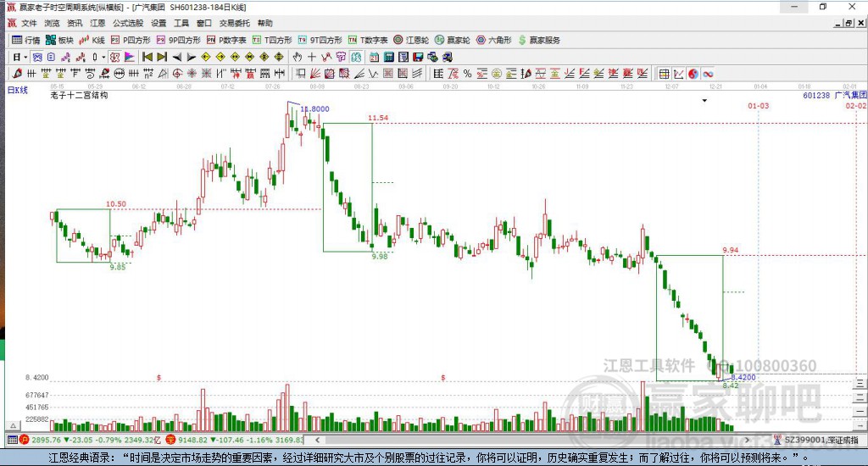Click right arrow of horizontal scrollbar
This screenshot has width=868, height=466.
pos(748,440)
